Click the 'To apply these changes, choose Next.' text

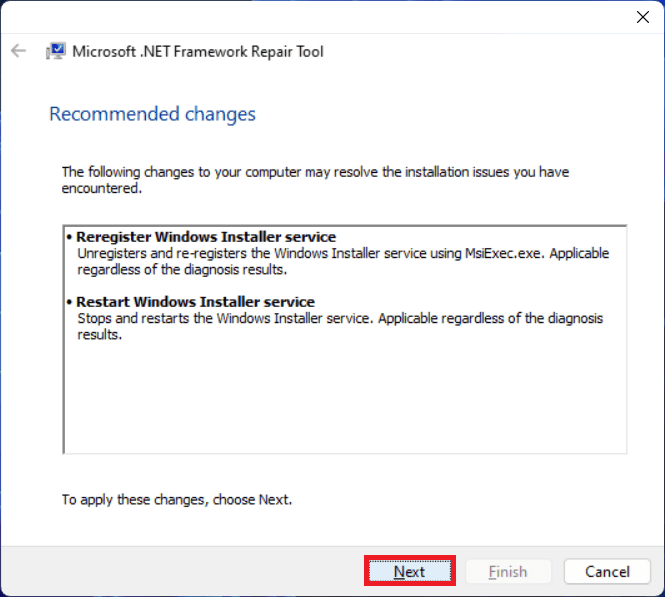point(177,499)
